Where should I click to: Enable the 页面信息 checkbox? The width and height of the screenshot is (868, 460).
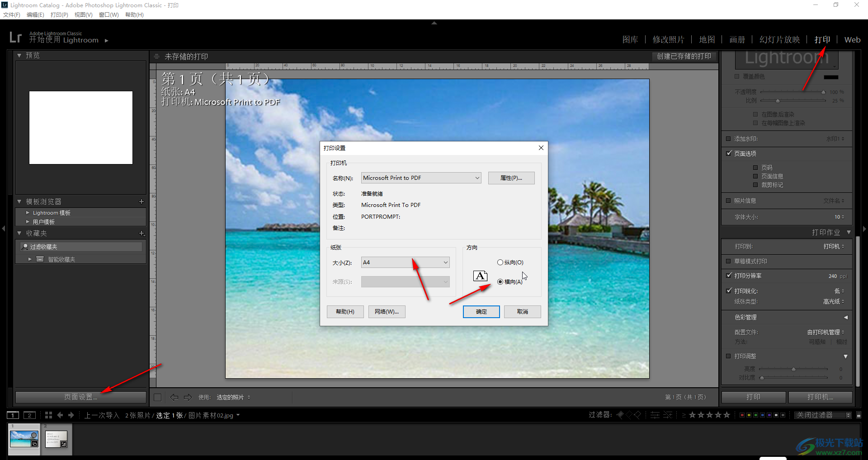click(x=755, y=176)
